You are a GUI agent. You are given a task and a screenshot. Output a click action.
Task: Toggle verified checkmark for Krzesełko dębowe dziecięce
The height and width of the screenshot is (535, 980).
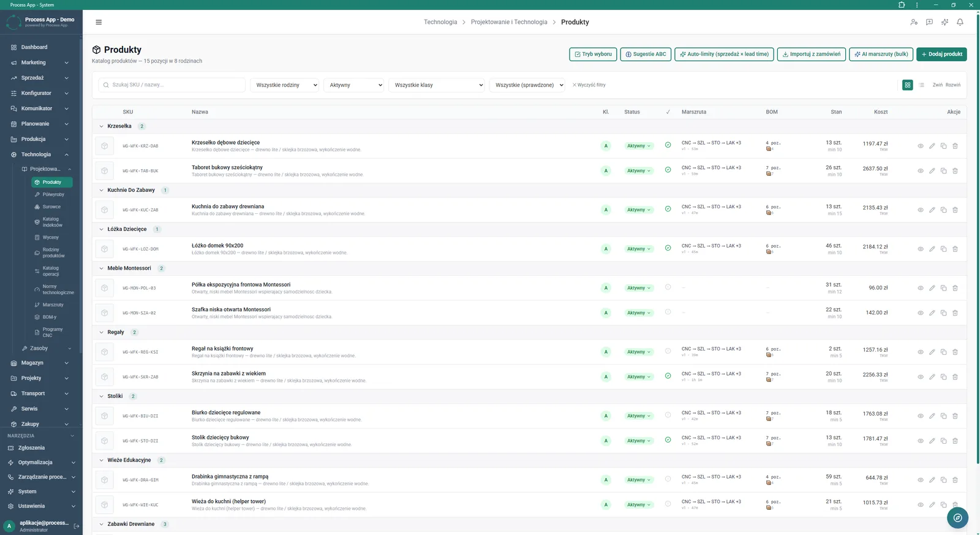(x=668, y=145)
